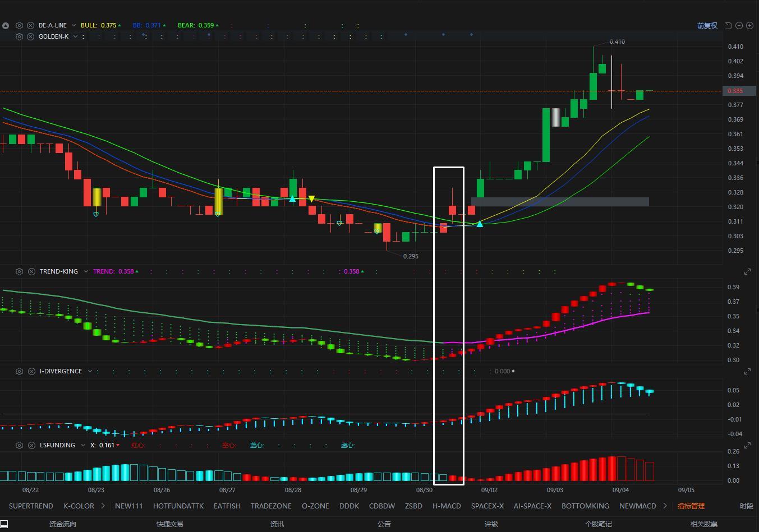Expand the GOLDEN-K indicator dropdown
759x532 pixels.
click(75, 36)
